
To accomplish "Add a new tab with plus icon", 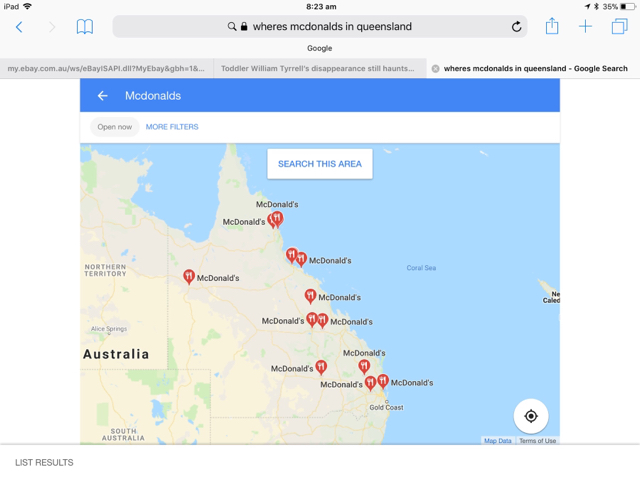I will 585,27.
